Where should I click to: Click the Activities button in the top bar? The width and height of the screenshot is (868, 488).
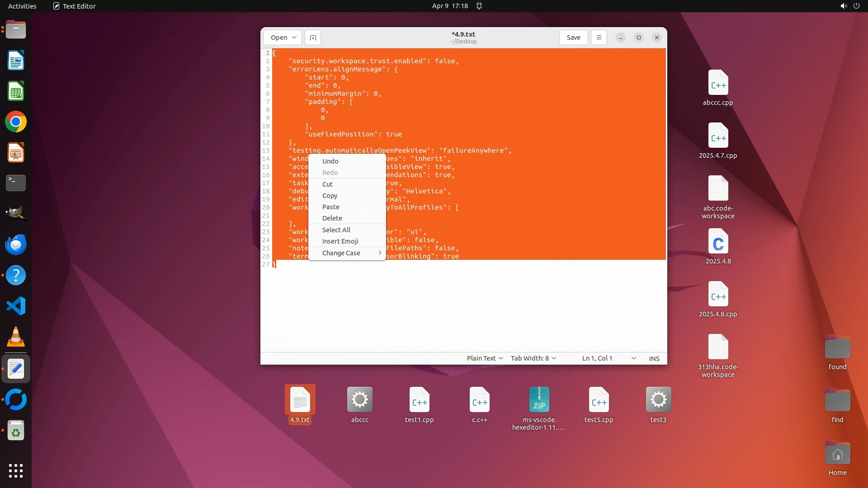pyautogui.click(x=22, y=6)
